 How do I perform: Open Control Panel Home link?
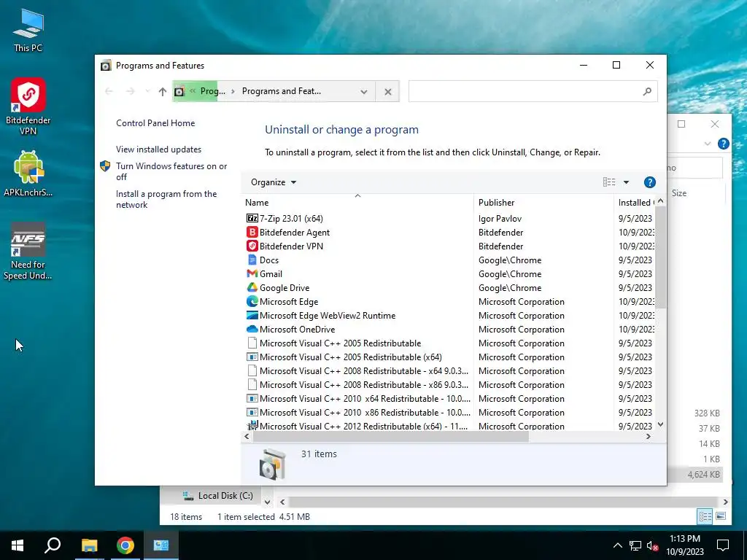click(155, 122)
